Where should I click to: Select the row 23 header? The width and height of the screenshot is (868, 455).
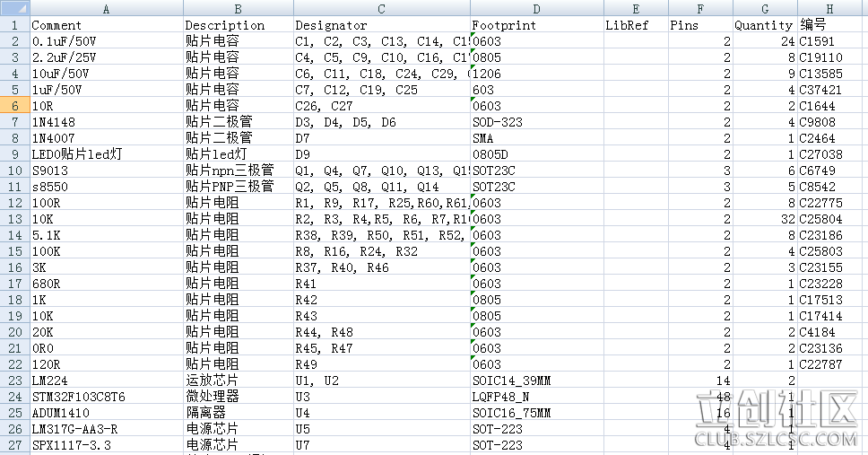point(14,381)
